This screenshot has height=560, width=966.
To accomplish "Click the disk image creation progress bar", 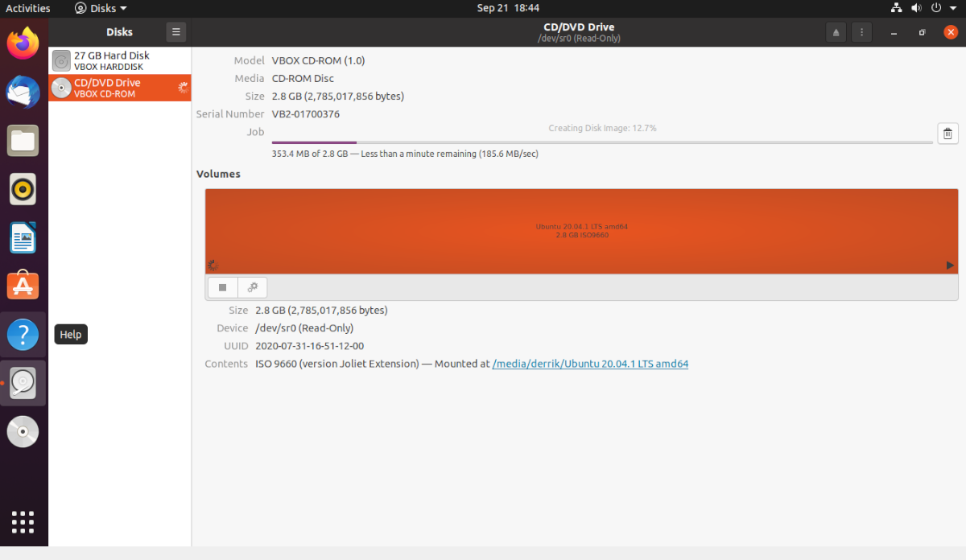I will 600,142.
